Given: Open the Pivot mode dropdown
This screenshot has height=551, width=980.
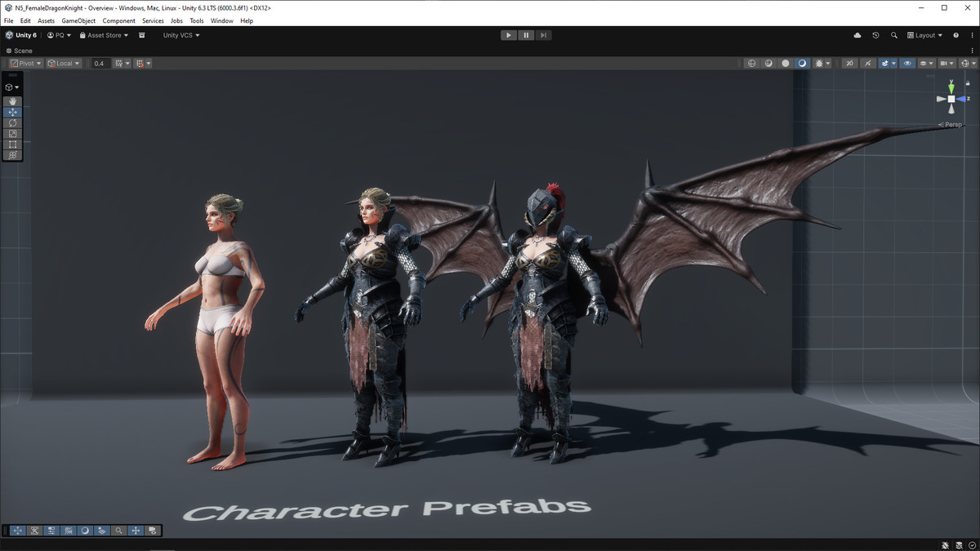Looking at the screenshot, I should coord(25,63).
